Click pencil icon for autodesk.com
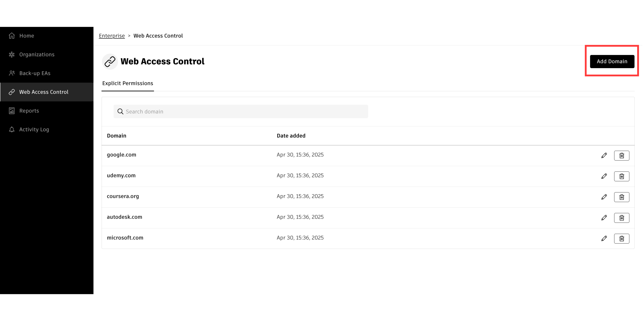The height and width of the screenshot is (321, 644). (x=604, y=218)
